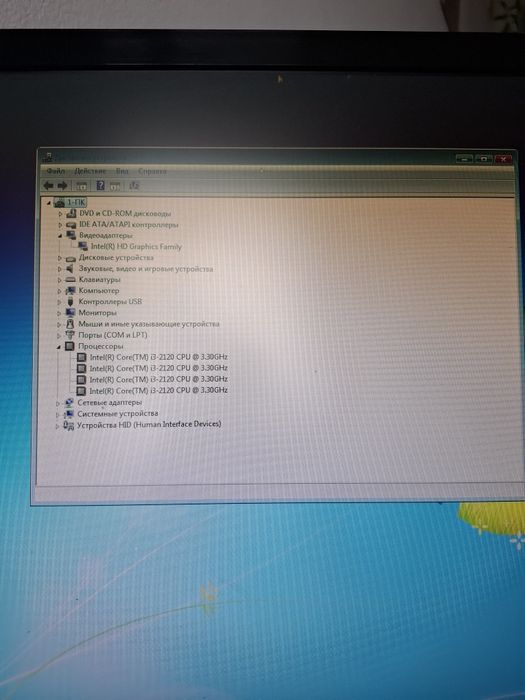
Task: Scan for hardware changes toolbar icon
Action: pos(134,185)
